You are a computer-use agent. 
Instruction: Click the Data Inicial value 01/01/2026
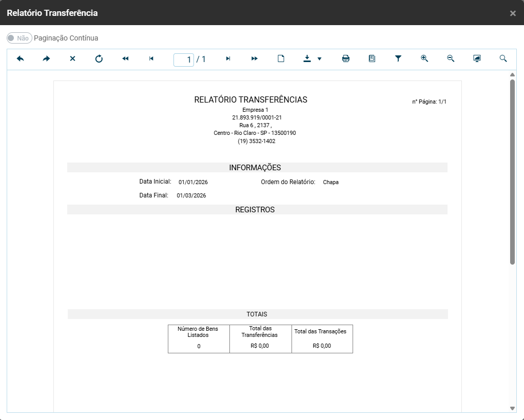click(x=193, y=182)
